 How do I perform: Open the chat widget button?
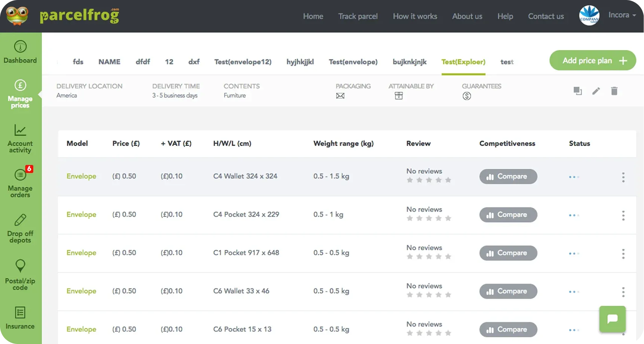pyautogui.click(x=612, y=319)
